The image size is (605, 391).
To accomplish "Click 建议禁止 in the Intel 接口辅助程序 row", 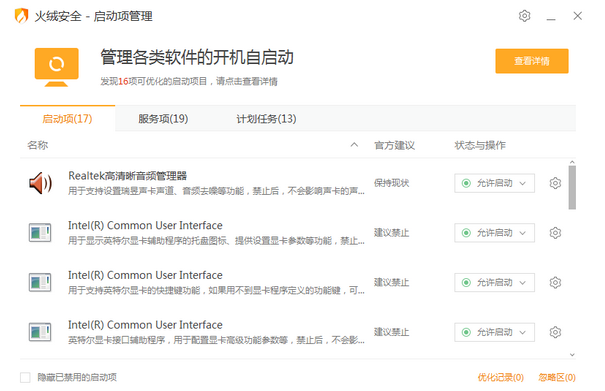I will (391, 332).
